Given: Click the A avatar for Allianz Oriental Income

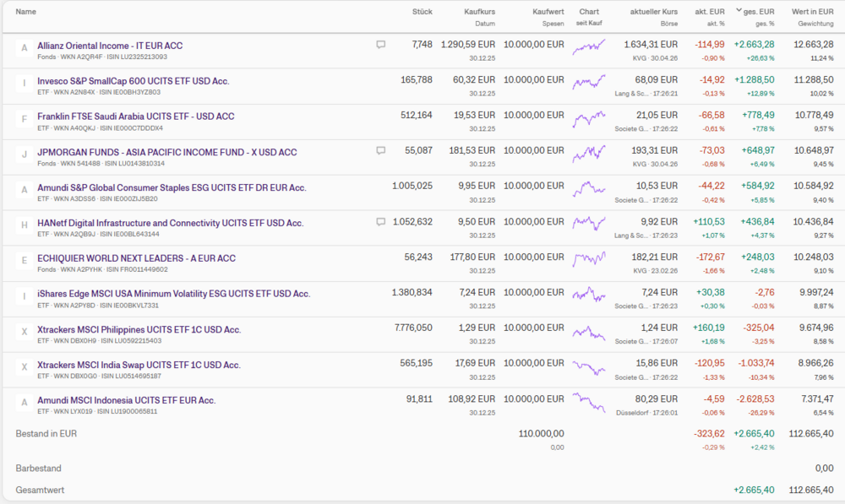Looking at the screenshot, I should tap(25, 48).
